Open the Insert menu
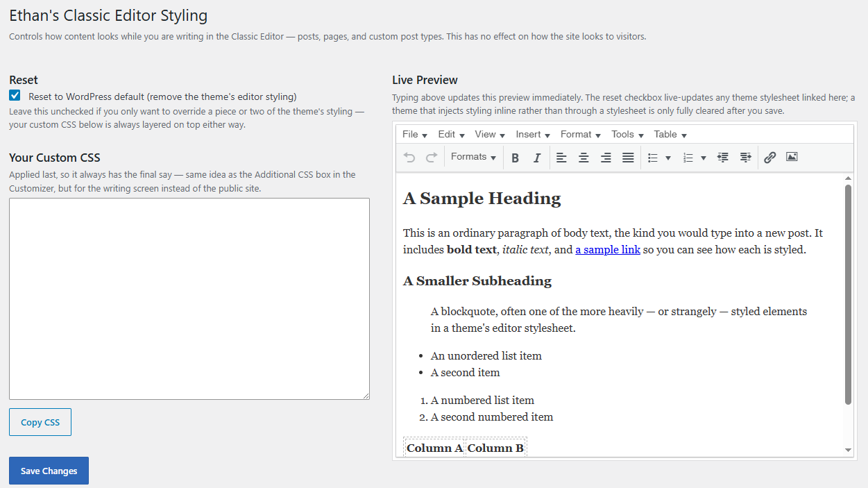This screenshot has width=868, height=488. pyautogui.click(x=533, y=135)
